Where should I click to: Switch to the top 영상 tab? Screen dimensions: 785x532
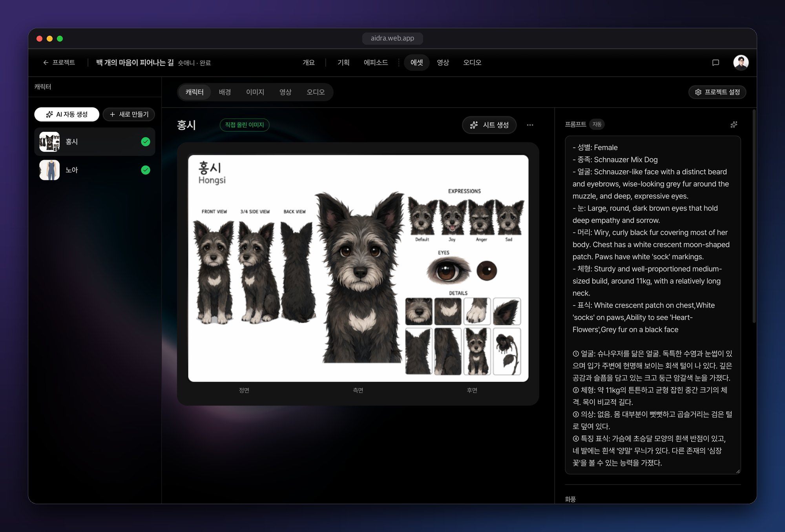coord(443,62)
